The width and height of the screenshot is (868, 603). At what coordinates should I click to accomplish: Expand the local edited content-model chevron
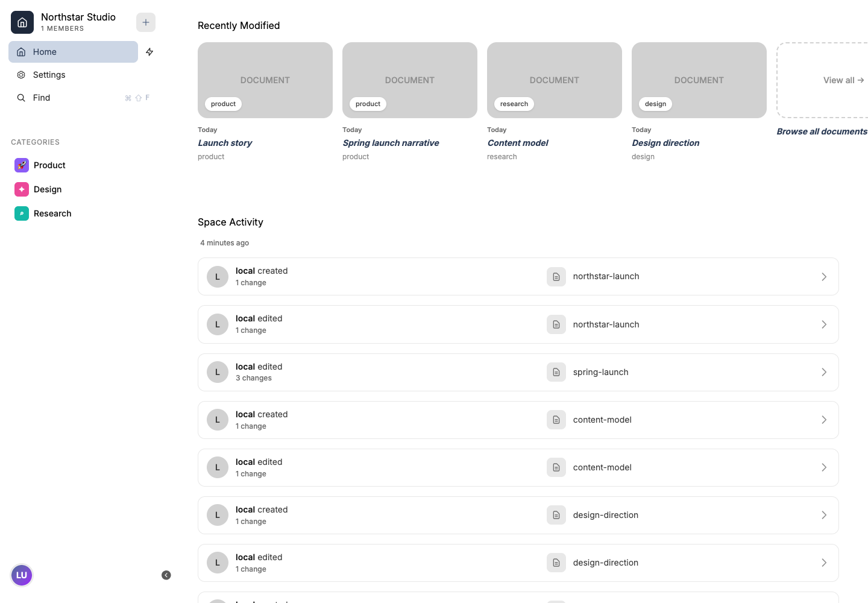tap(824, 467)
